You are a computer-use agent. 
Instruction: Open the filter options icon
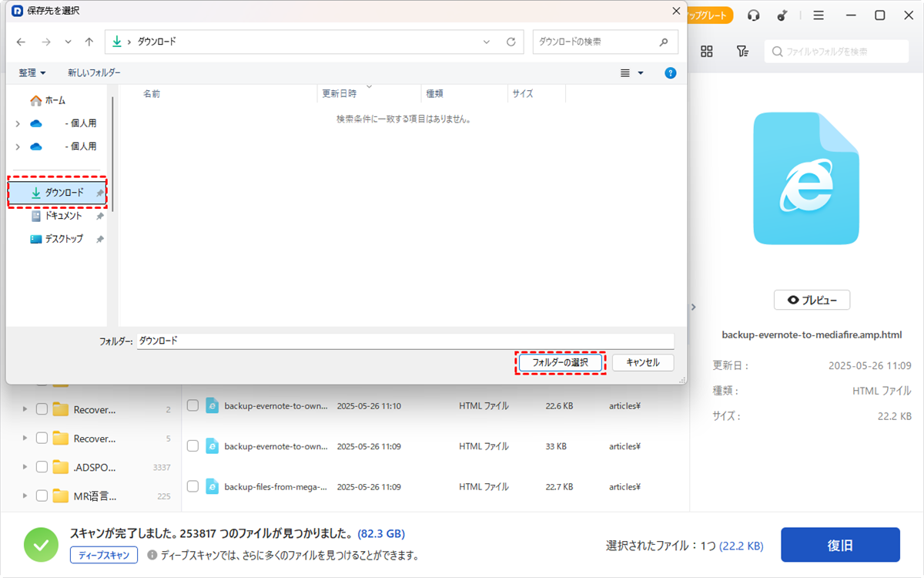click(742, 52)
